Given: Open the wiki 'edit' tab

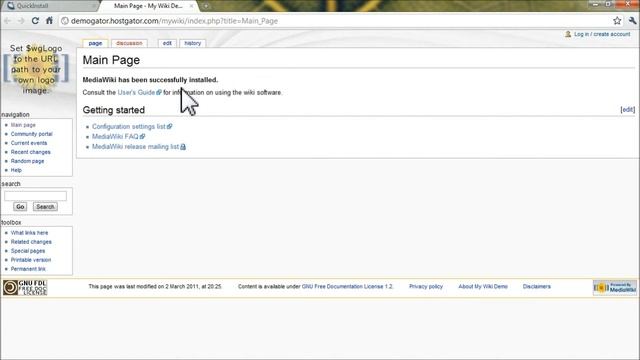Looking at the screenshot, I should pos(167,43).
